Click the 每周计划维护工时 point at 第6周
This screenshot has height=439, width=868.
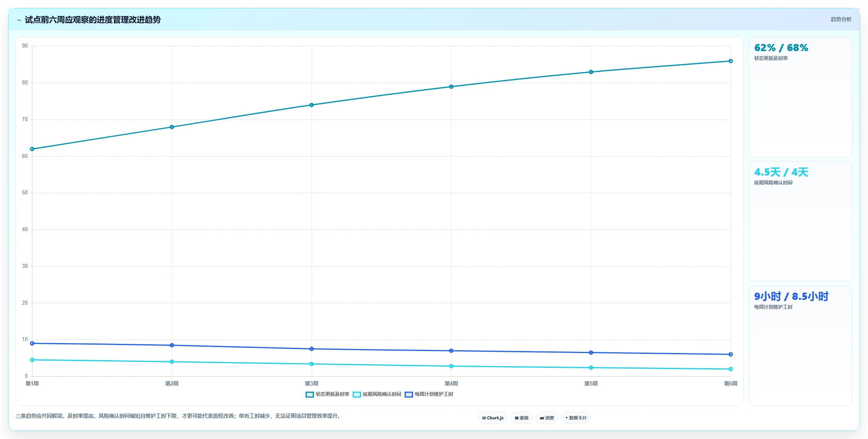731,354
